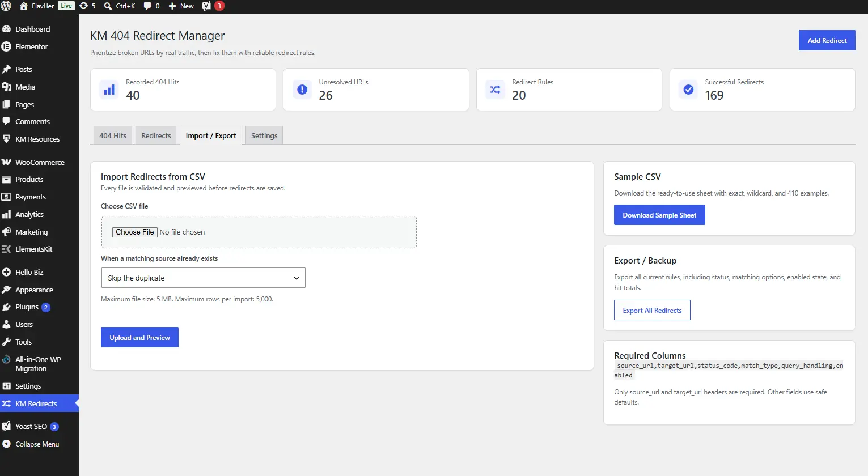The image size is (868, 476).
Task: Open the duplicate handling dropdown
Action: [203, 278]
